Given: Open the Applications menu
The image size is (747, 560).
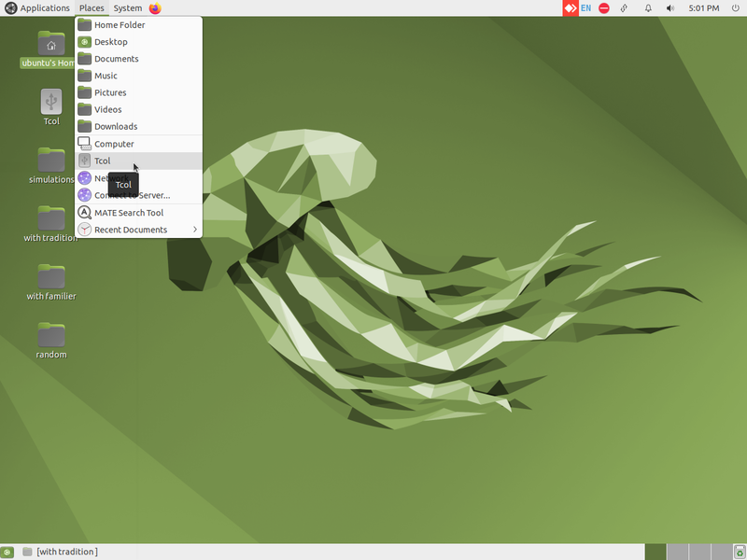Looking at the screenshot, I should tap(37, 8).
